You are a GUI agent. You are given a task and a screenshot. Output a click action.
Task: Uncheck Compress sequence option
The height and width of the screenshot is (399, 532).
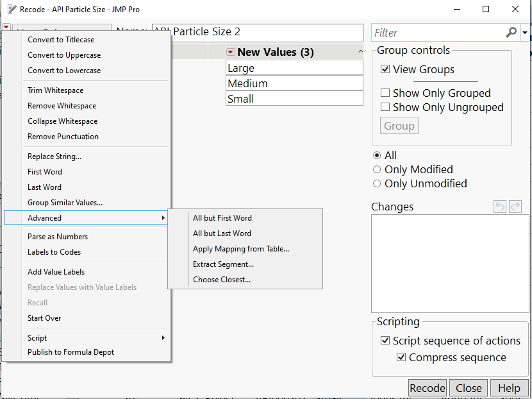(401, 357)
